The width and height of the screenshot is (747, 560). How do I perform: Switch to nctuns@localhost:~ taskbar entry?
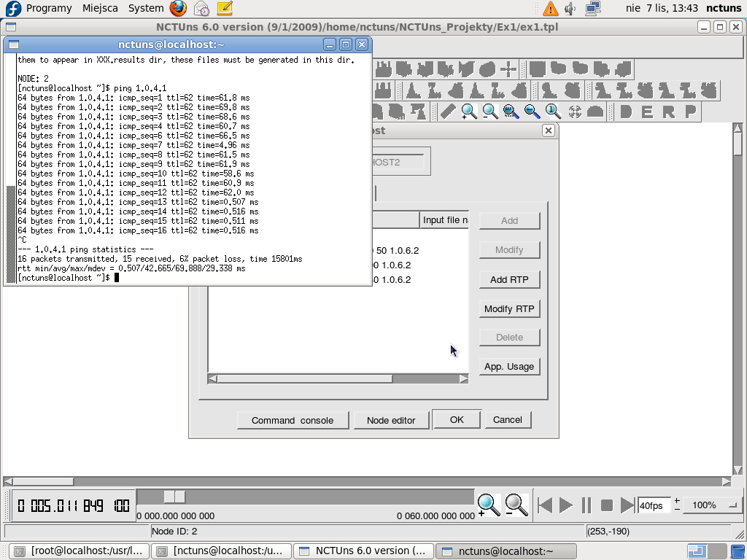click(x=506, y=551)
